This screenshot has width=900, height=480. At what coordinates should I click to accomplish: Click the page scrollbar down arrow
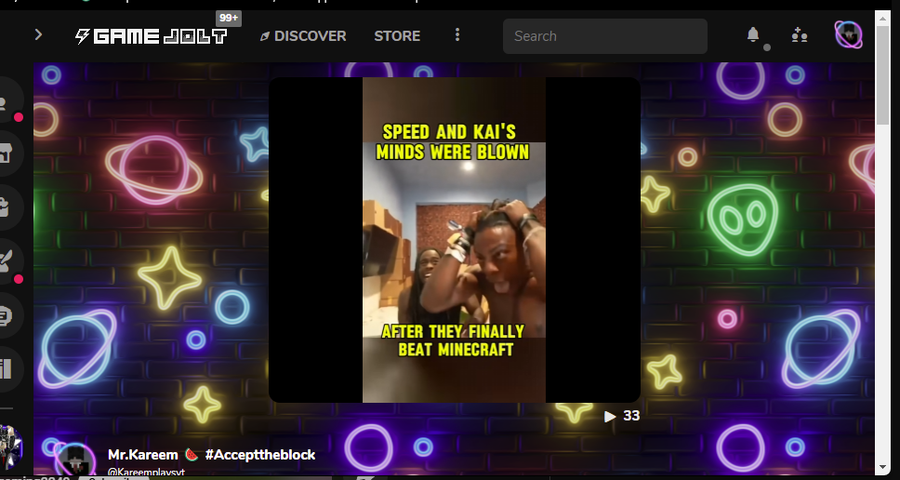click(883, 467)
